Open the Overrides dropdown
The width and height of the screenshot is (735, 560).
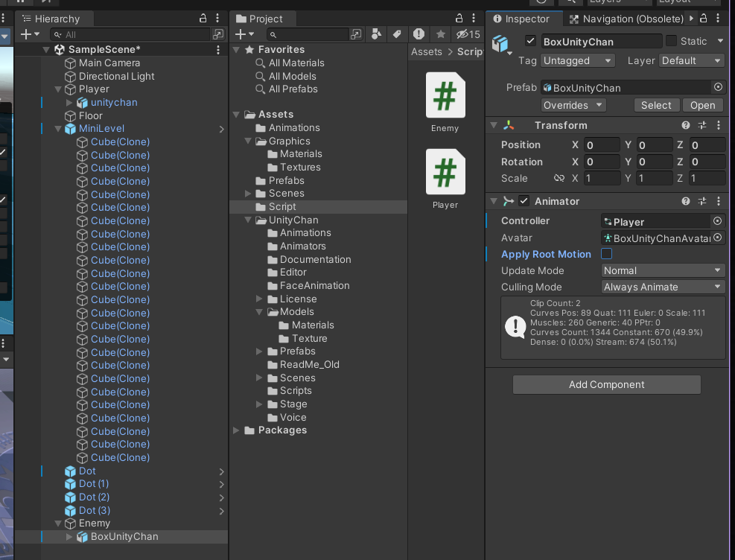click(x=573, y=105)
